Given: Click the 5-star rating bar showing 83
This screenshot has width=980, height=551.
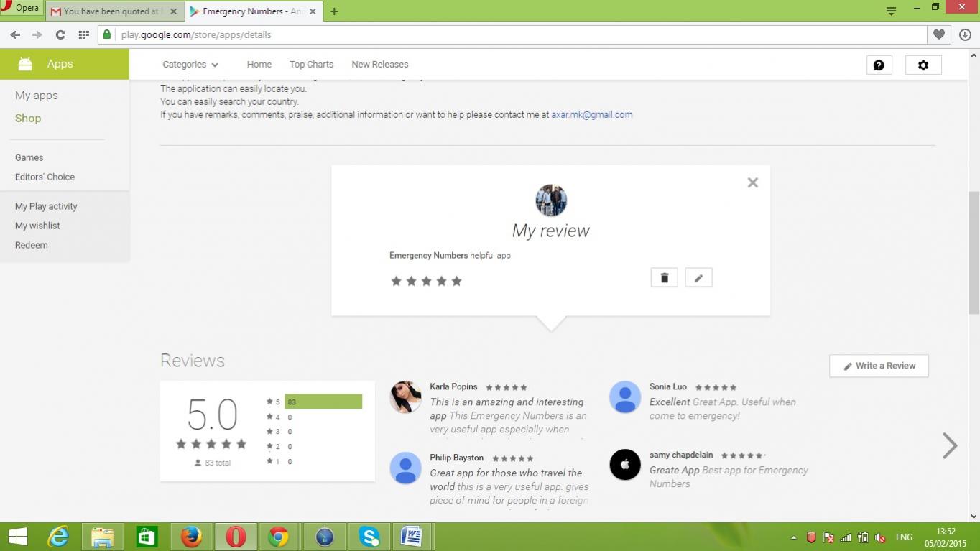Looking at the screenshot, I should (x=323, y=402).
